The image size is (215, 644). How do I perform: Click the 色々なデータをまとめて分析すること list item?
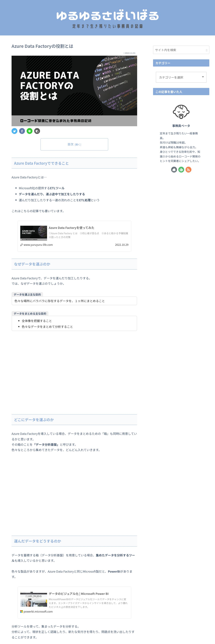(x=47, y=327)
